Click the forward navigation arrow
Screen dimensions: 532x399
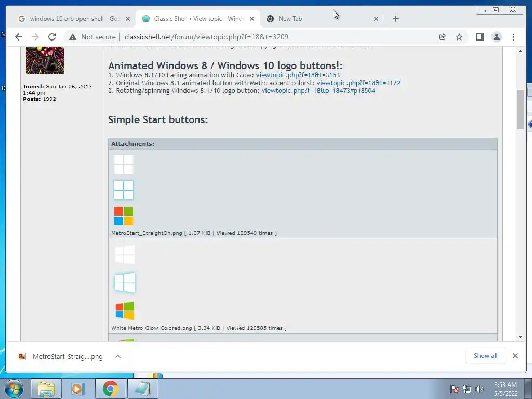pyautogui.click(x=35, y=37)
